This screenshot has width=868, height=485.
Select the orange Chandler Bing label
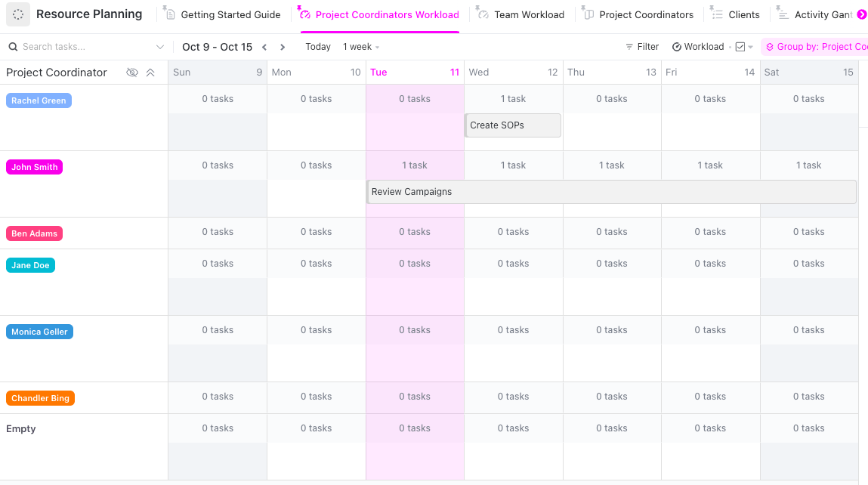pos(40,398)
